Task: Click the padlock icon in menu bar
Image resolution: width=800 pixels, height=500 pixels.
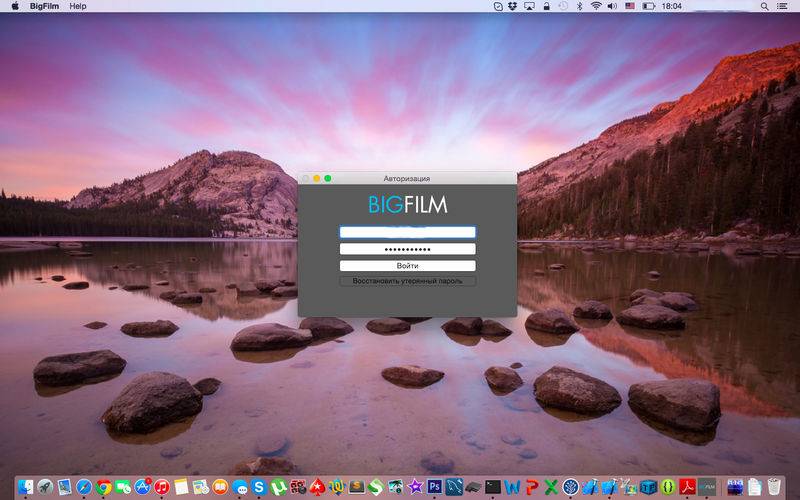Action: point(546,6)
